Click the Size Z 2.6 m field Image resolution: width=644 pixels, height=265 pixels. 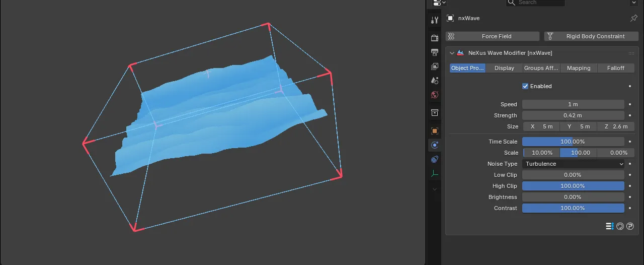(616, 126)
